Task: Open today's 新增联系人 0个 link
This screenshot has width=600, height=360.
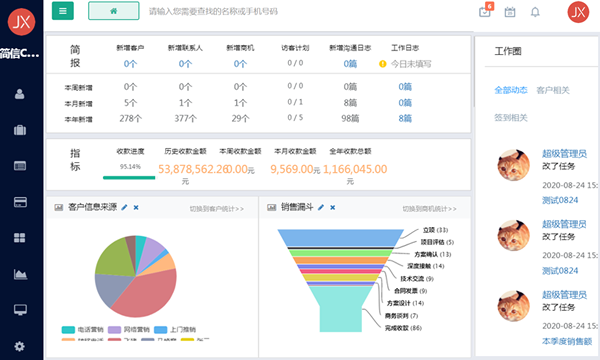Action: (185, 64)
